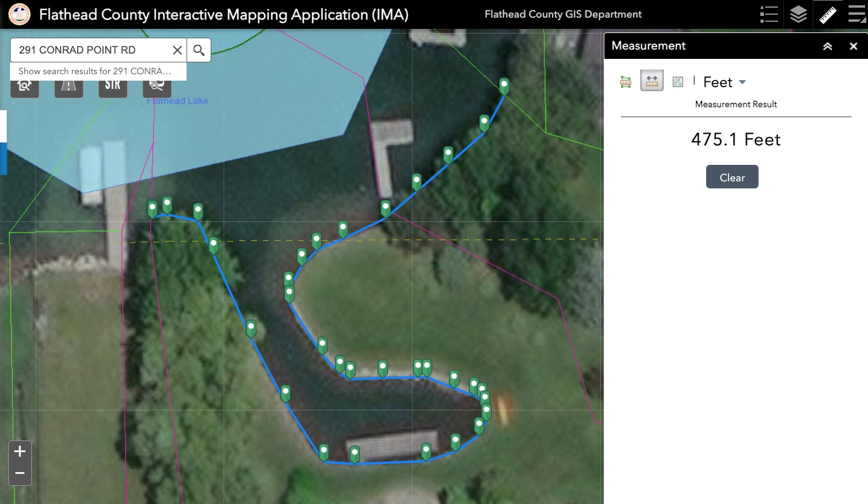This screenshot has width=868, height=504.
Task: Open the Legend widget in header
Action: coord(769,14)
